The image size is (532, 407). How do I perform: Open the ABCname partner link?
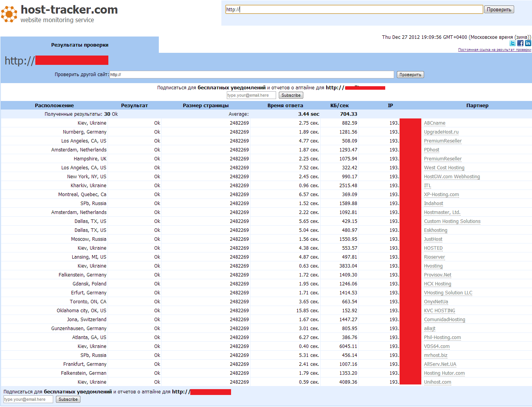click(435, 123)
